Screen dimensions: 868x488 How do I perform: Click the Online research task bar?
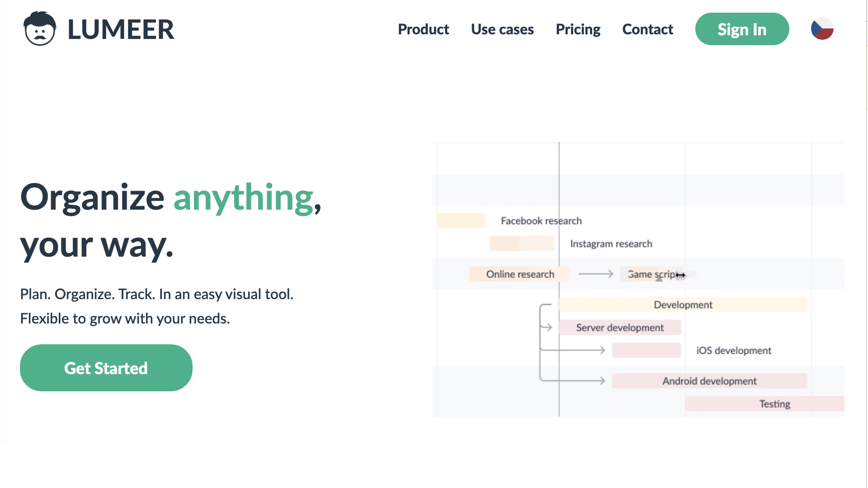coord(520,274)
